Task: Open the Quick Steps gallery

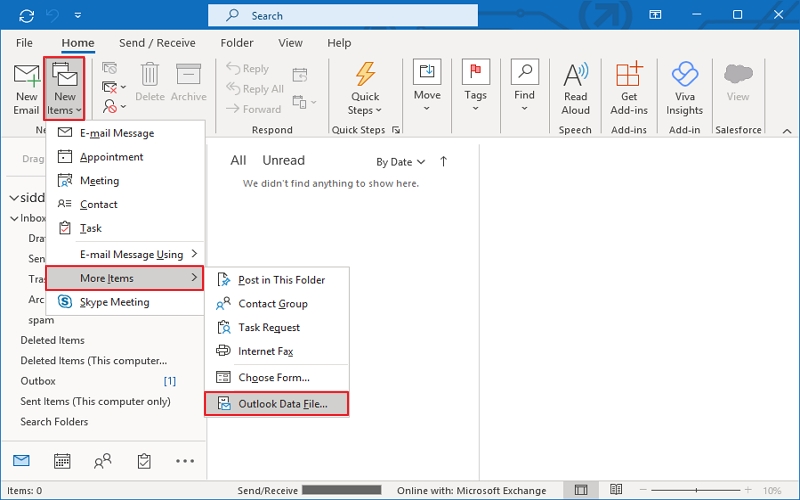Action: [365, 89]
